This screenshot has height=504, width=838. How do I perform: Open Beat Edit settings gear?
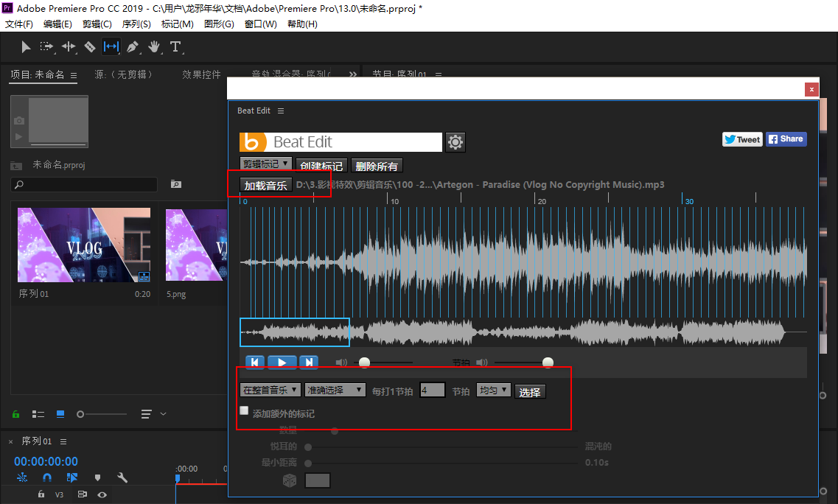(x=455, y=142)
